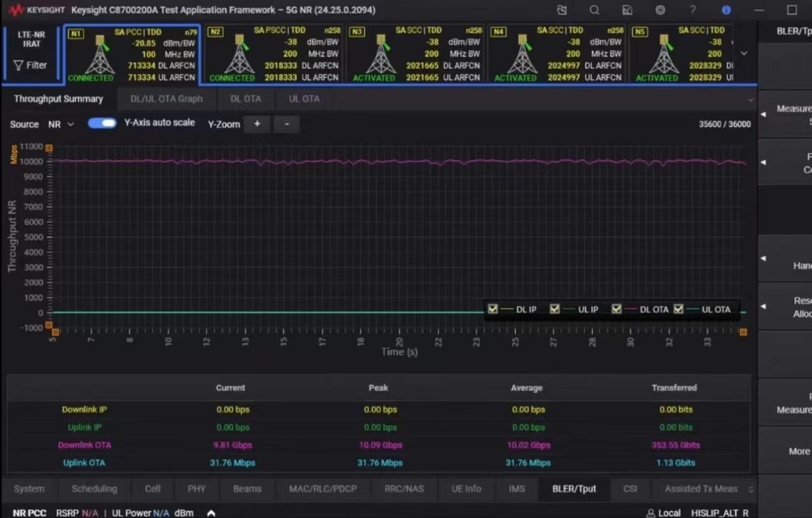The width and height of the screenshot is (812, 518).
Task: Open the Source NR dropdown
Action: click(x=61, y=124)
